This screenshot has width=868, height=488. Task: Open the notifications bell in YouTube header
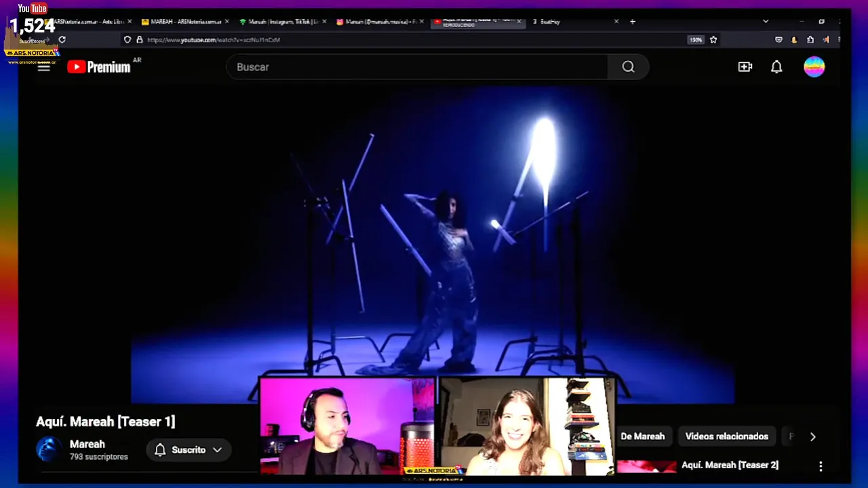coord(776,66)
